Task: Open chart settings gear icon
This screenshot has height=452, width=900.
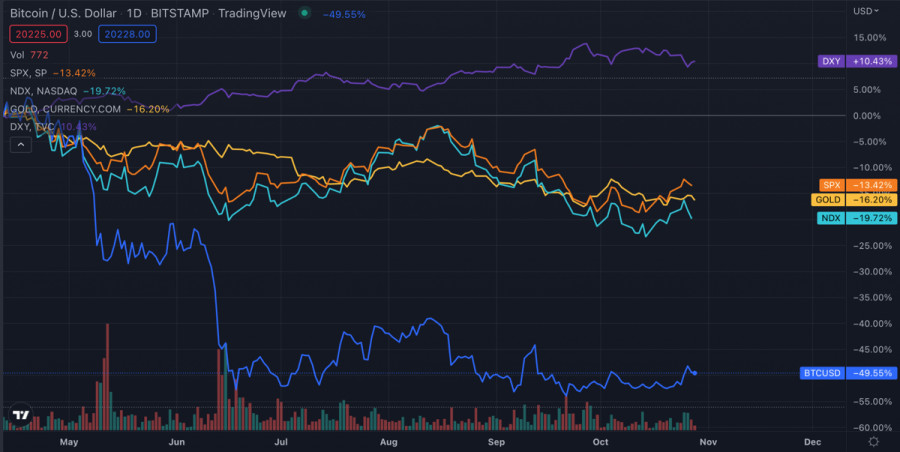Action: 874,442
